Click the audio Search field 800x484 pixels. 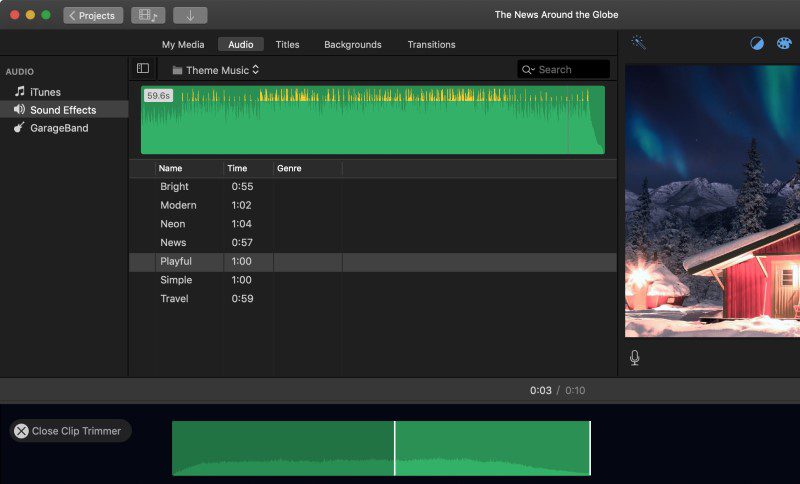click(x=563, y=69)
